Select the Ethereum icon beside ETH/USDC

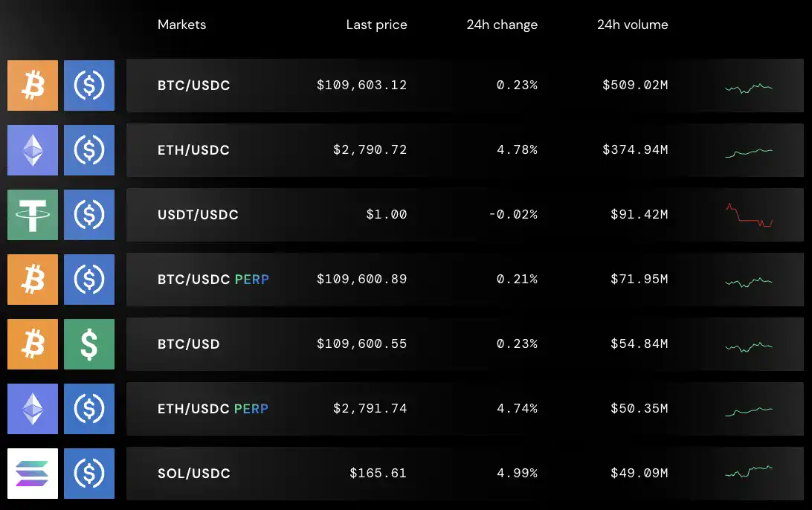point(32,150)
